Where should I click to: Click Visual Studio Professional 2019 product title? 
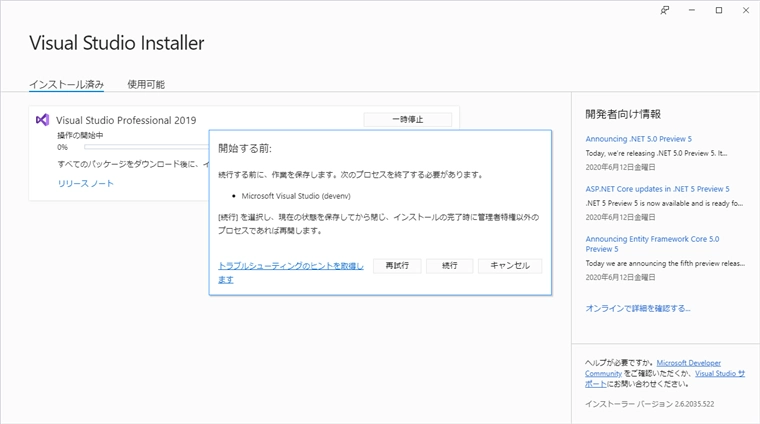[126, 120]
